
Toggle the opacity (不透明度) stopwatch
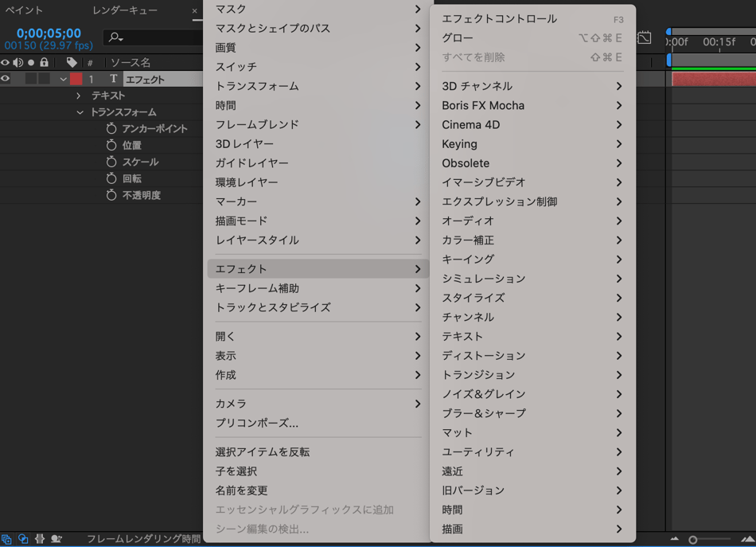click(111, 196)
